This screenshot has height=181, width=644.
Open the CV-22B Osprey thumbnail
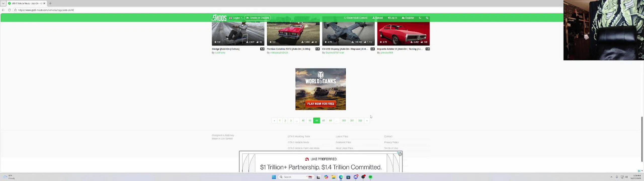click(348, 33)
